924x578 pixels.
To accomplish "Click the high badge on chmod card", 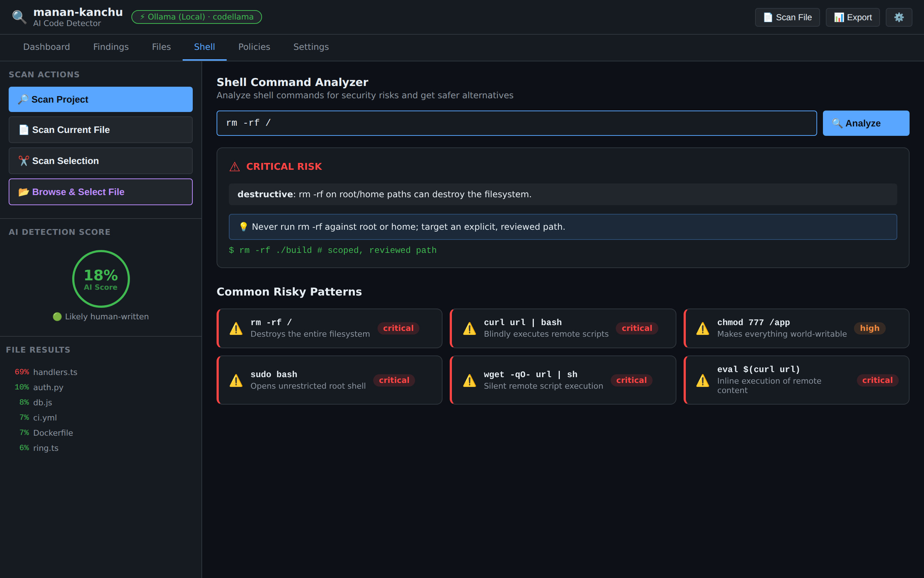I will [869, 328].
